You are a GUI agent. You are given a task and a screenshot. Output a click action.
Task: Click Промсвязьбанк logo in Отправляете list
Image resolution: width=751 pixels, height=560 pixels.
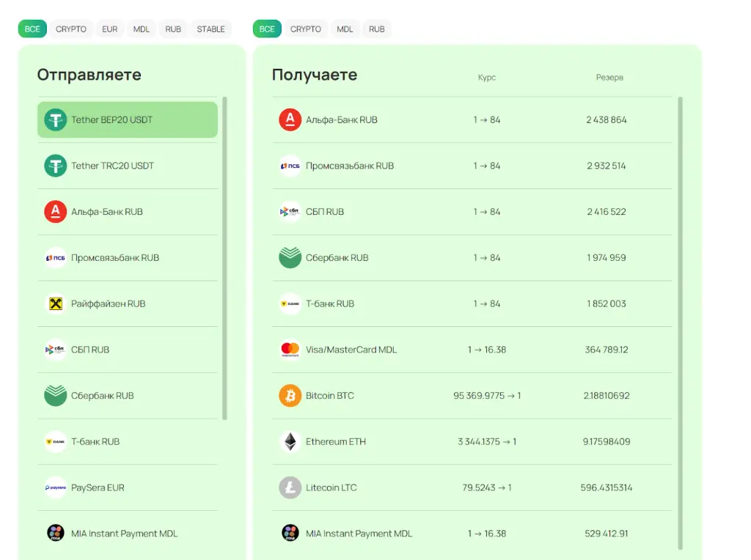pyautogui.click(x=56, y=257)
